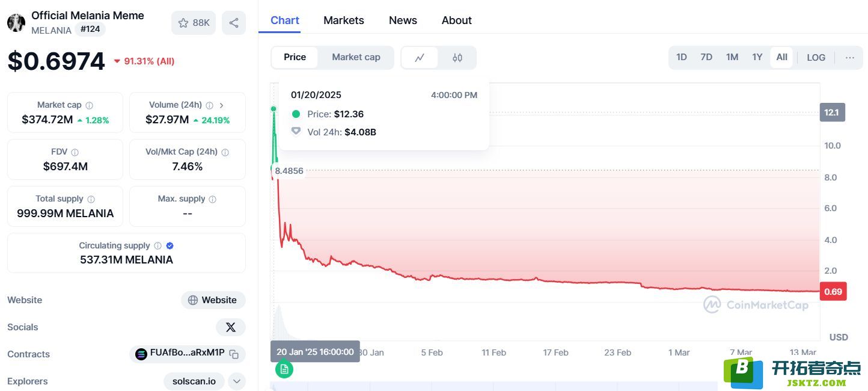Image resolution: width=868 pixels, height=391 pixels.
Task: Open the Chart tab
Action: pyautogui.click(x=285, y=20)
